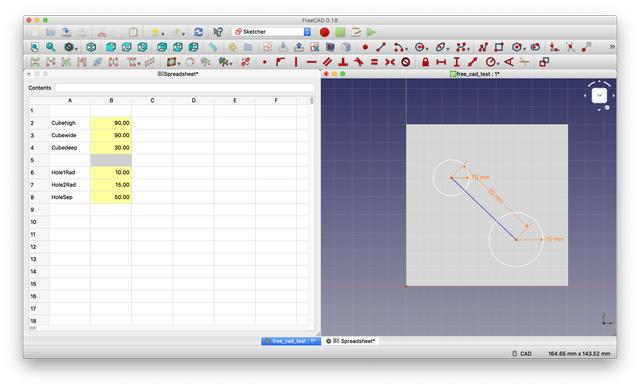Open radius constraint dropdown arrow
This screenshot has height=389, width=640.
click(498, 64)
